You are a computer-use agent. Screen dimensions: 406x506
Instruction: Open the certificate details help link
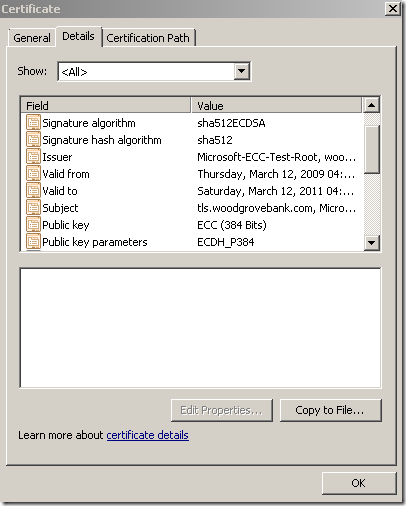(148, 435)
